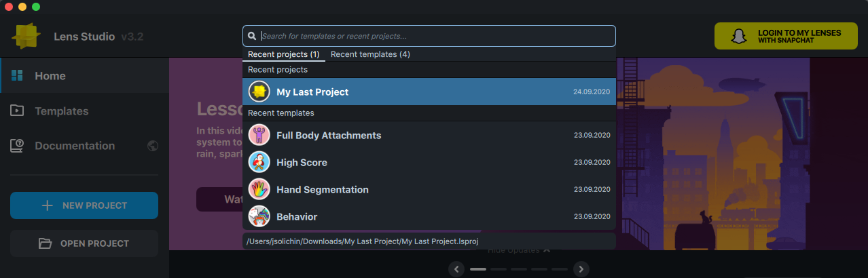Advance to the next carousel slide
Screen dimensions: 868x278
click(581, 269)
